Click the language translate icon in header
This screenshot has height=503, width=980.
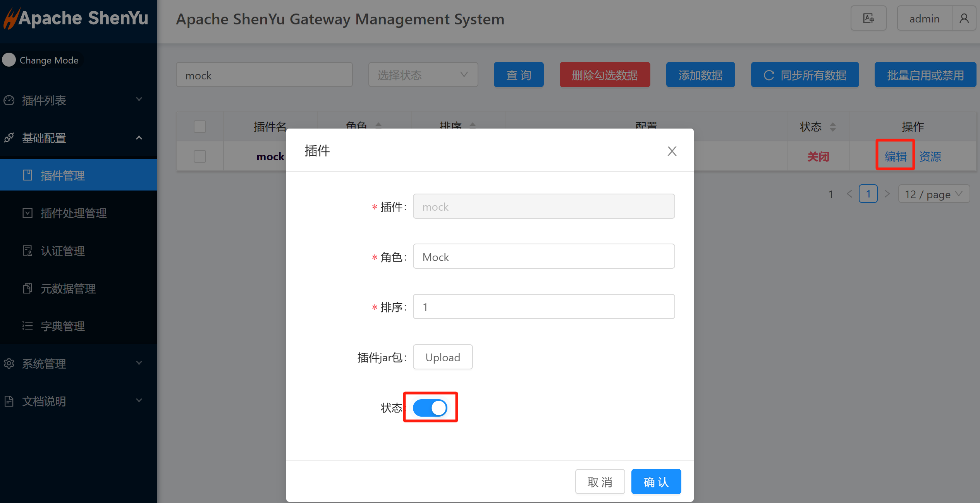[x=868, y=18]
